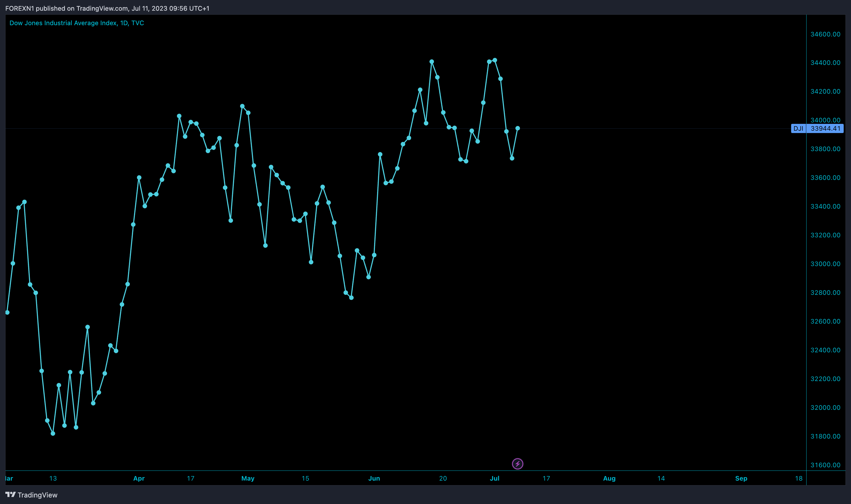Click the 20 date label on time axis
The width and height of the screenshot is (851, 504).
pyautogui.click(x=443, y=478)
